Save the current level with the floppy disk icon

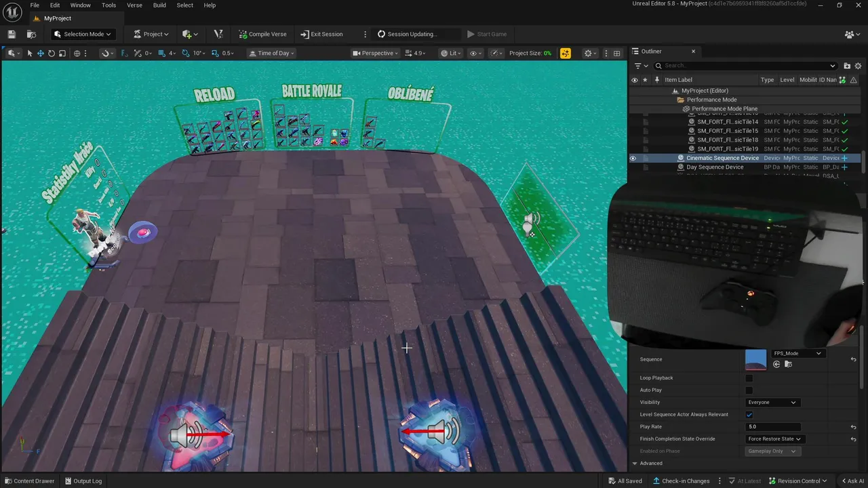12,34
